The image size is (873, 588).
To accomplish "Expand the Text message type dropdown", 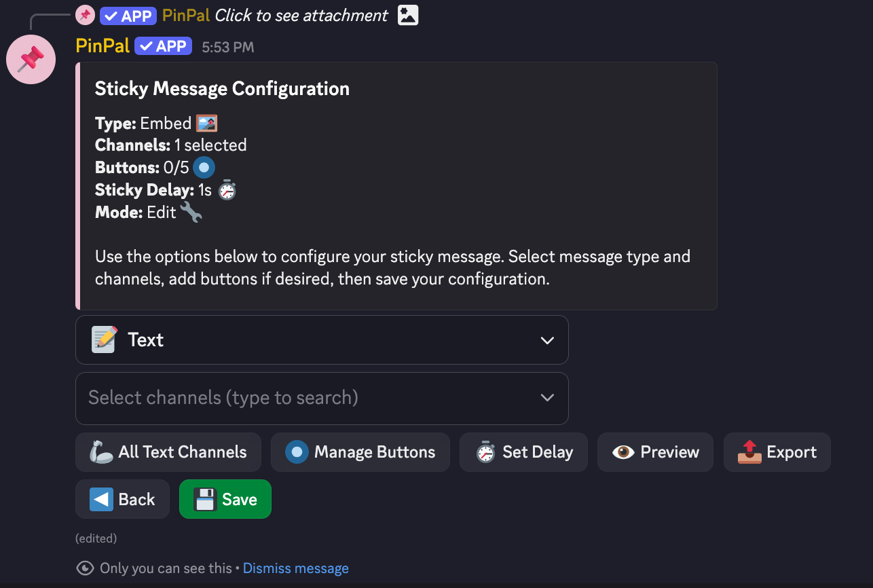I will coord(547,339).
